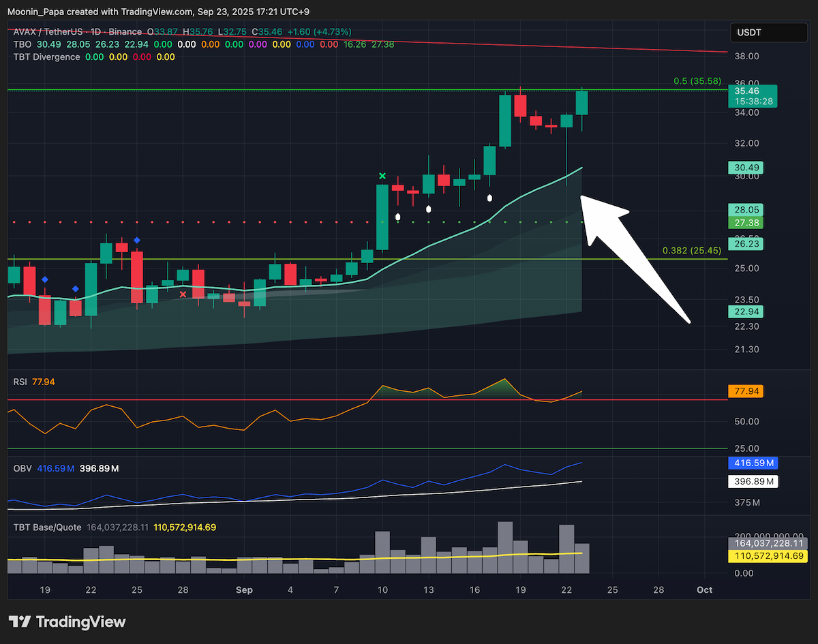Click the 0.382 (25.45) Fibonacci level label
Viewport: 818px width, 644px height.
pos(692,251)
